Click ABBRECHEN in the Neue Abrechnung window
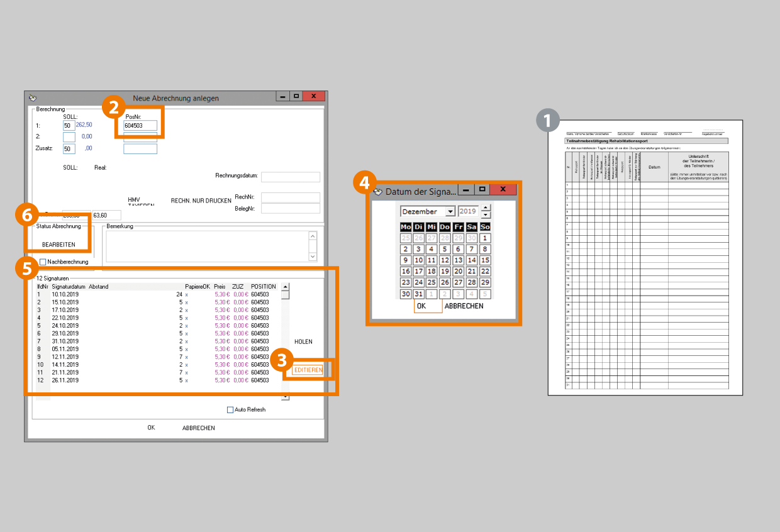 pos(198,428)
